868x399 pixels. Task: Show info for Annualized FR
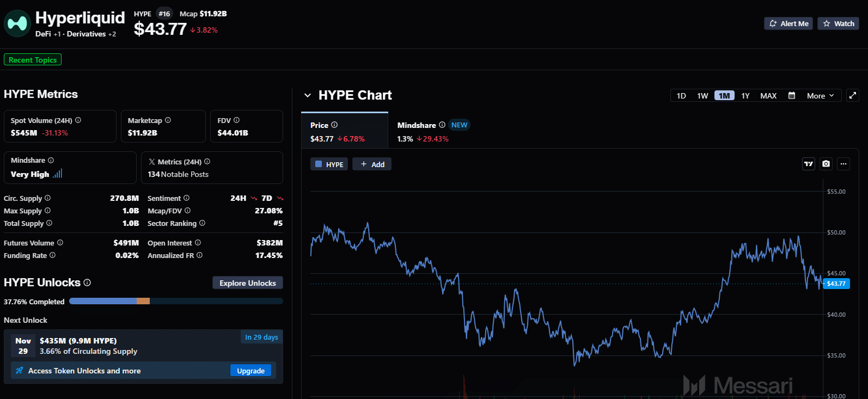(199, 255)
